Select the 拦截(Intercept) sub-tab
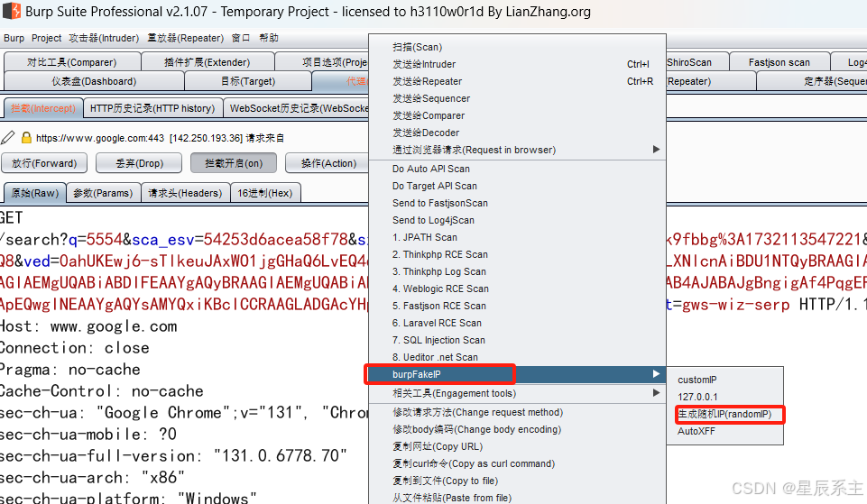867x504 pixels. click(x=43, y=108)
